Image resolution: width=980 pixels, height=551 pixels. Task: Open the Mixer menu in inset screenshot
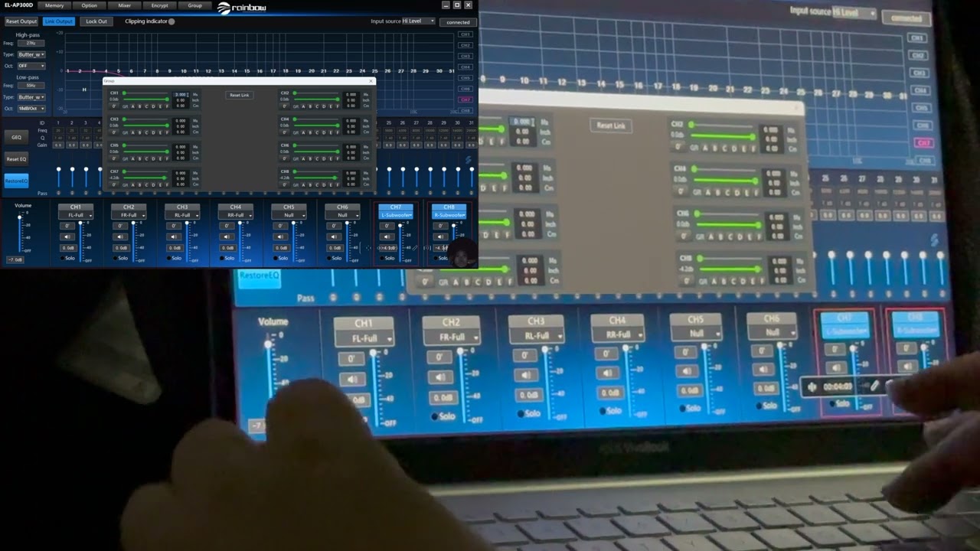coord(124,5)
